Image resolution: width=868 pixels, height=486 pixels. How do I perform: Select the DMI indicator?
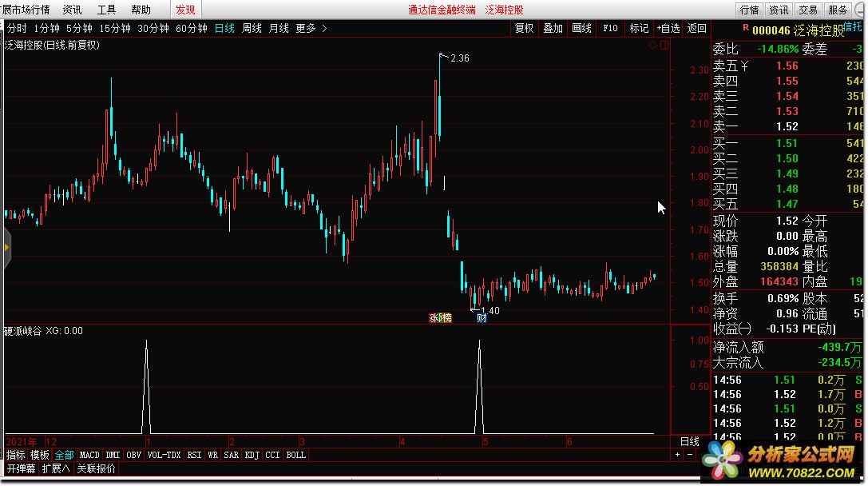click(113, 455)
